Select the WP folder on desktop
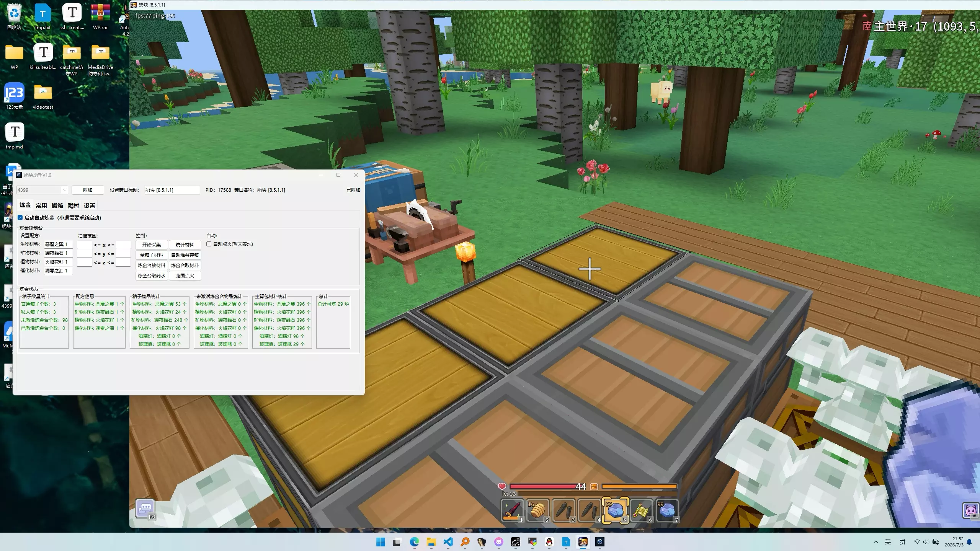Viewport: 980px width, 551px height. point(14,56)
